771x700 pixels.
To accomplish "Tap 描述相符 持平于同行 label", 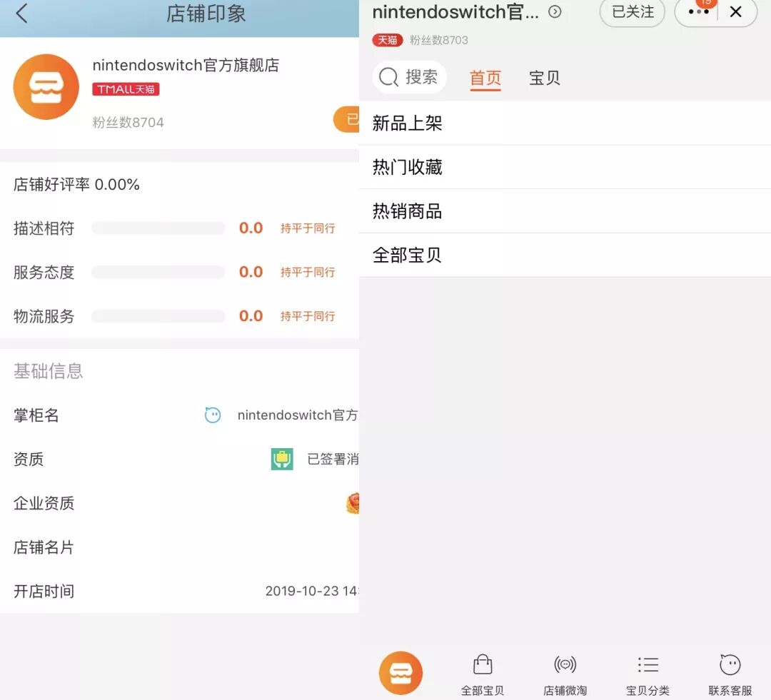I will (x=308, y=228).
